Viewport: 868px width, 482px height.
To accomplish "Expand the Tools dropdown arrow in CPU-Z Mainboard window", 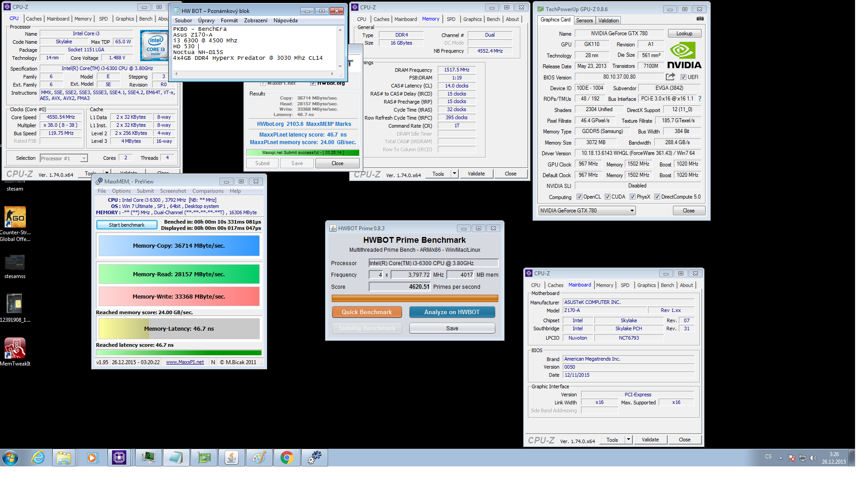I will [628, 440].
